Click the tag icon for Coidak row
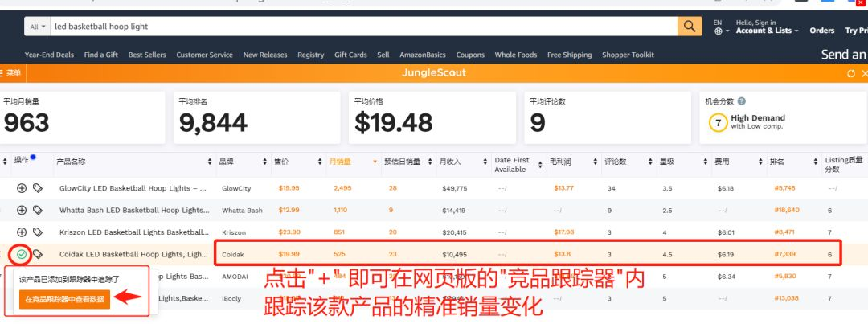Viewport: 868px width, 324px height. pos(37,254)
